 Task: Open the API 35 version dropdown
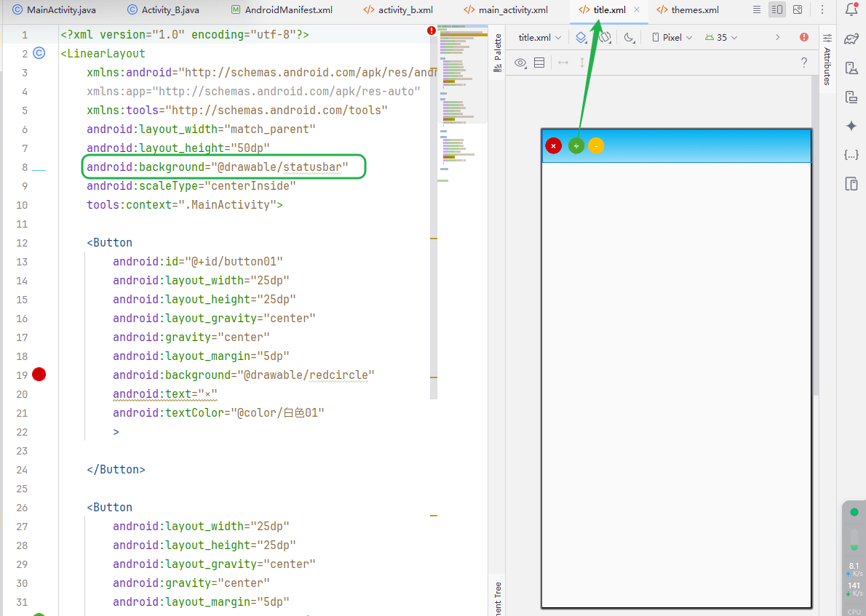(x=720, y=38)
